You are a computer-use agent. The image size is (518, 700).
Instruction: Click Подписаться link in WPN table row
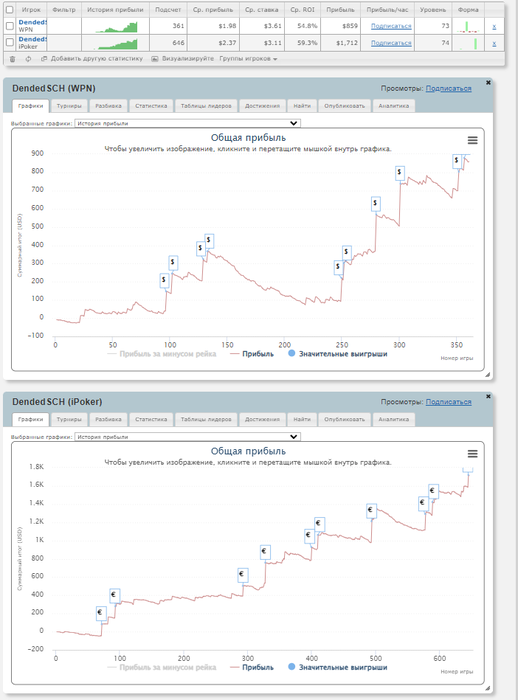(x=391, y=26)
